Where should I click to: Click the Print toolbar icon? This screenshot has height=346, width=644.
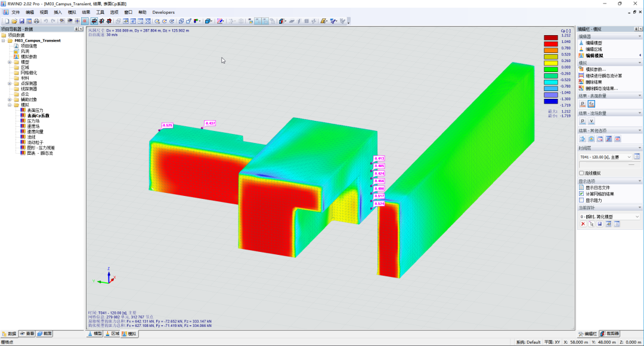pos(36,21)
